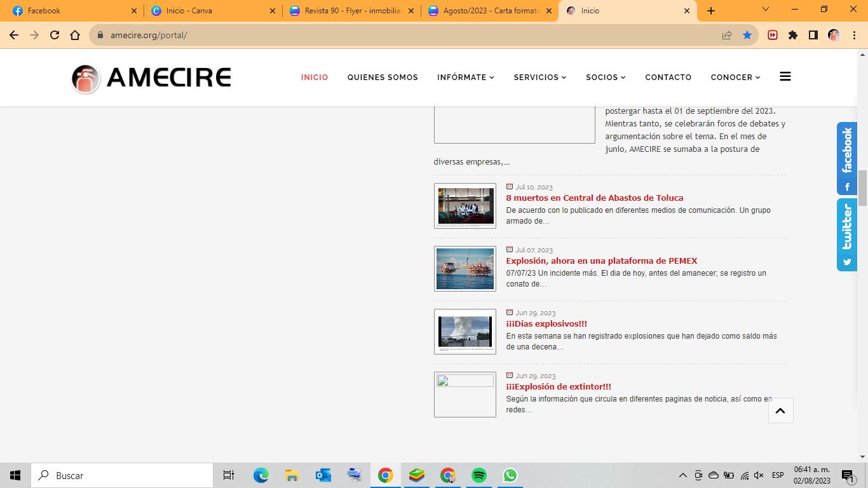Image resolution: width=868 pixels, height=488 pixels.
Task: Open the Windows Start menu
Action: (x=15, y=475)
